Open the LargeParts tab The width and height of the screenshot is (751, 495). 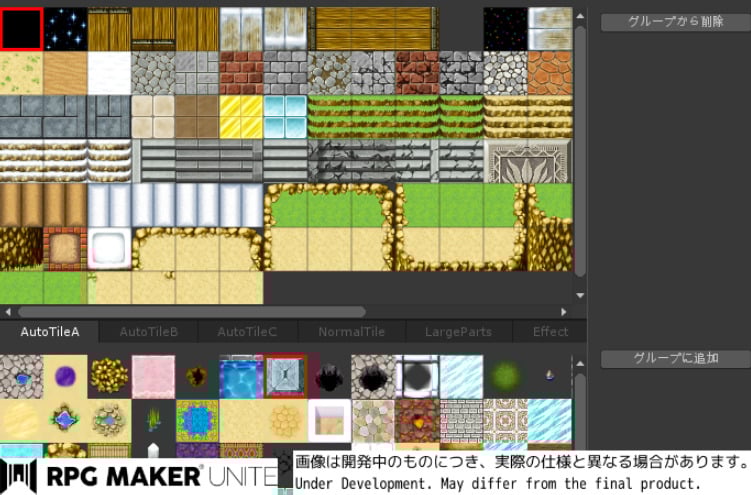point(458,332)
